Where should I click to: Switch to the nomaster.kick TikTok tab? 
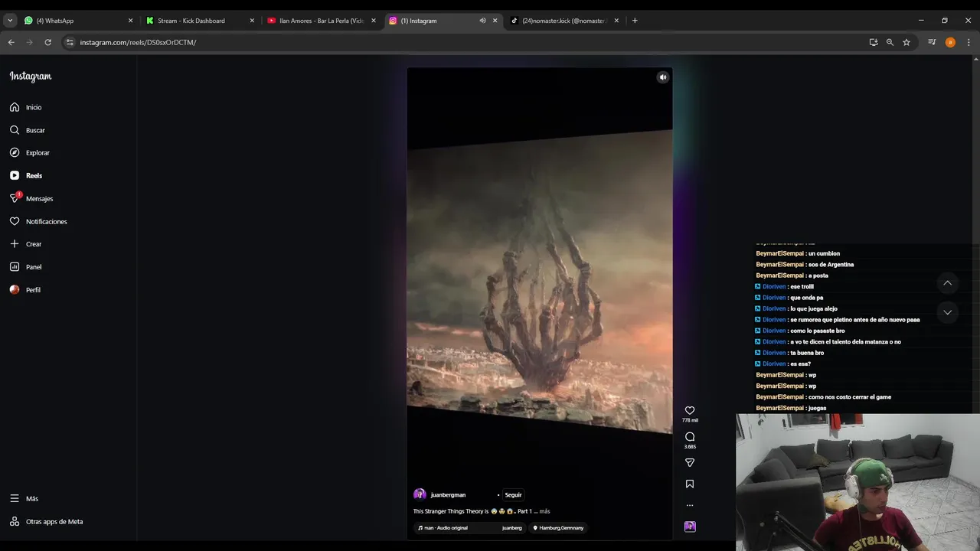coord(564,21)
